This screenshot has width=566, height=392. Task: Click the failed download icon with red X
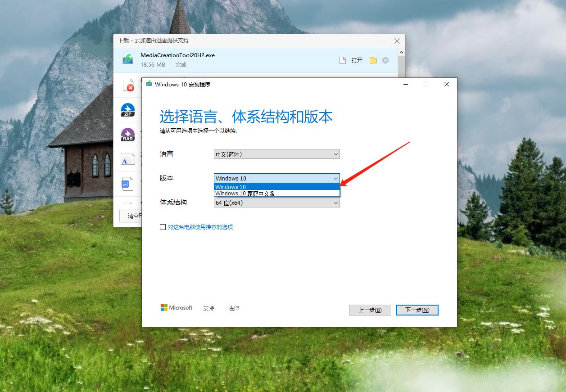(128, 85)
